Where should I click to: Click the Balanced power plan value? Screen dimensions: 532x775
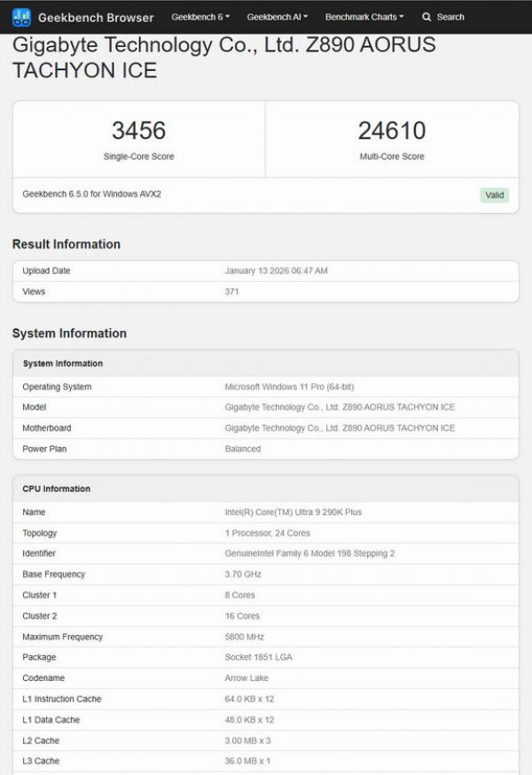[243, 449]
